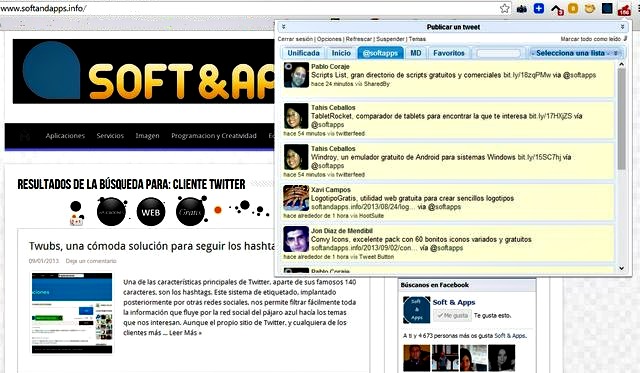Click the yellow cat face extension icon

(x=589, y=8)
